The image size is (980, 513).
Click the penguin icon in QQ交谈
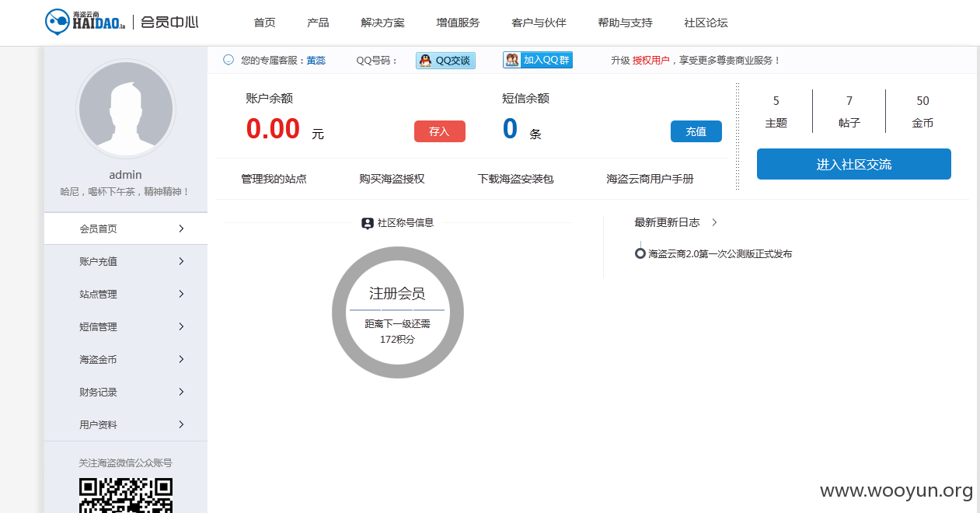pyautogui.click(x=425, y=60)
